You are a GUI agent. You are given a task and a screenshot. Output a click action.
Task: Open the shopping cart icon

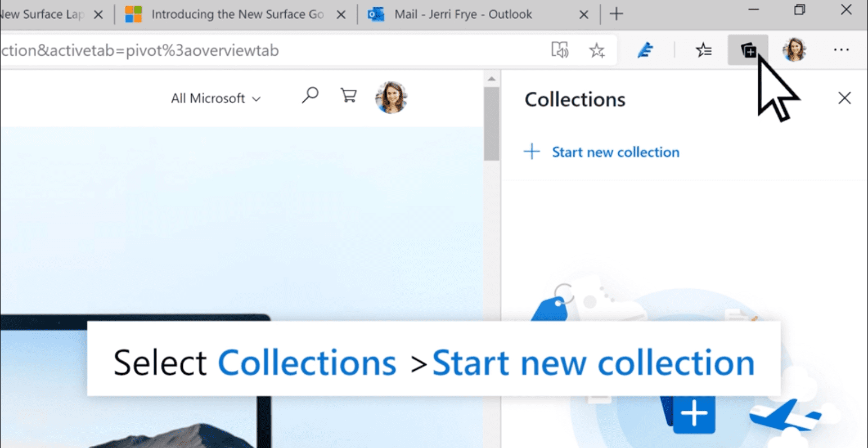(349, 96)
